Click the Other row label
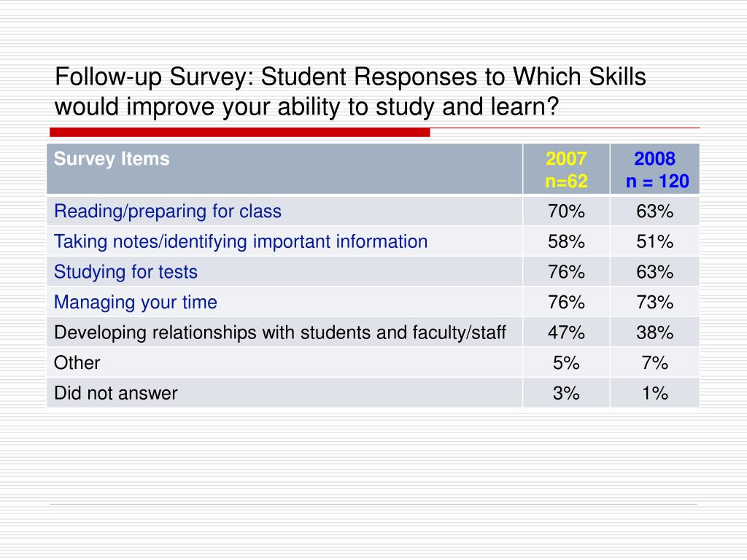Screen dimensions: 747x560 [77, 363]
